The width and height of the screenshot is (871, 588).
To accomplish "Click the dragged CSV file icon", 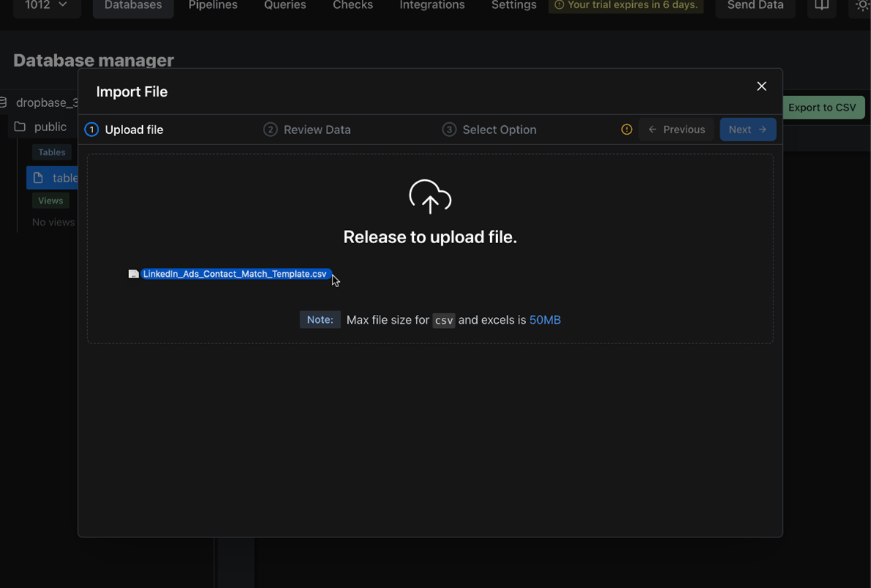I will pyautogui.click(x=133, y=274).
